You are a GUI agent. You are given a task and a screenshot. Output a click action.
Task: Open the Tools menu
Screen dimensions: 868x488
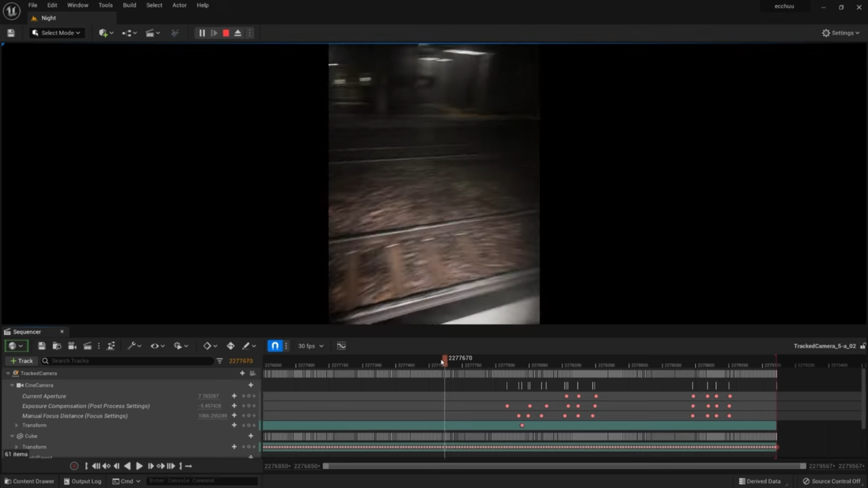coord(105,5)
